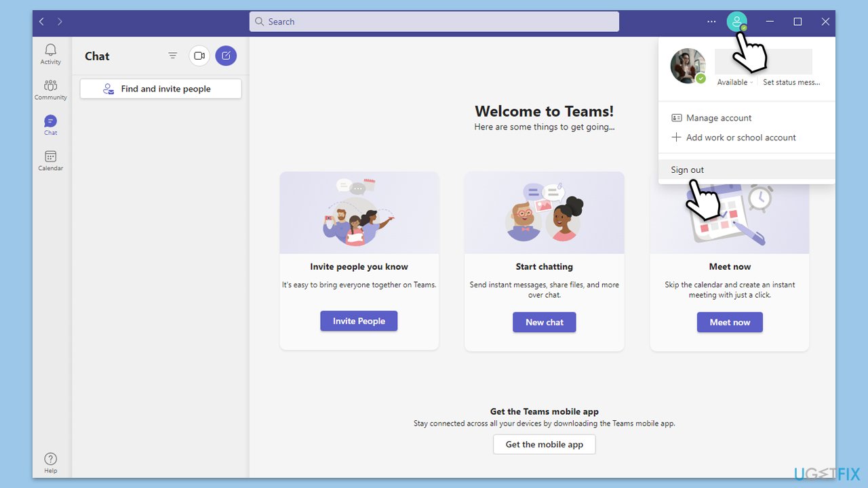Select Sign out from account menu
Image resolution: width=868 pixels, height=488 pixels.
pos(688,170)
